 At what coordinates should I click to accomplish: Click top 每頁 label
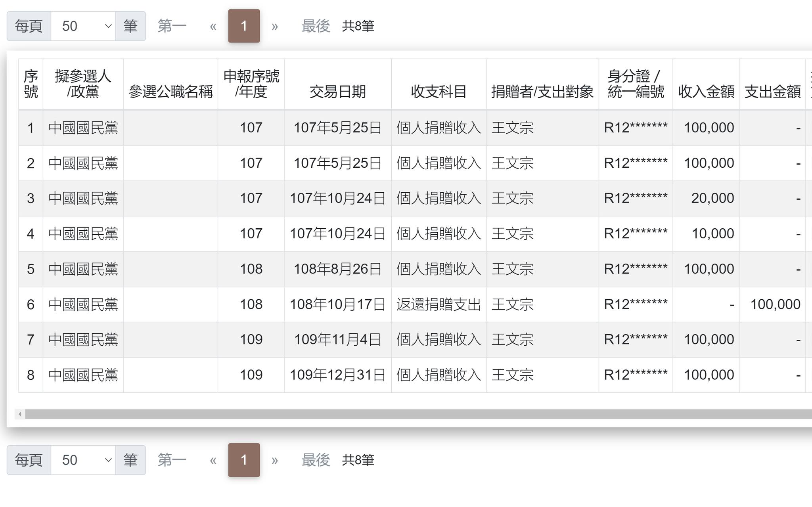(x=29, y=26)
